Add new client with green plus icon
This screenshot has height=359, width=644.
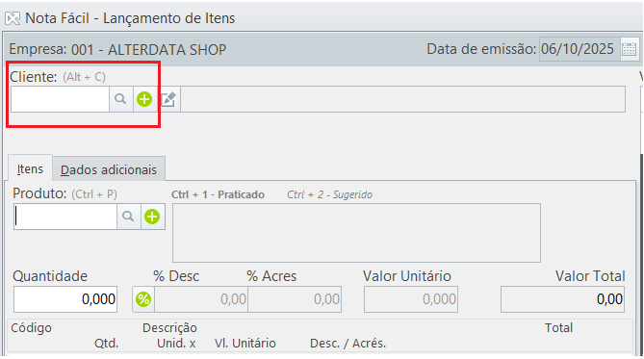pyautogui.click(x=144, y=99)
